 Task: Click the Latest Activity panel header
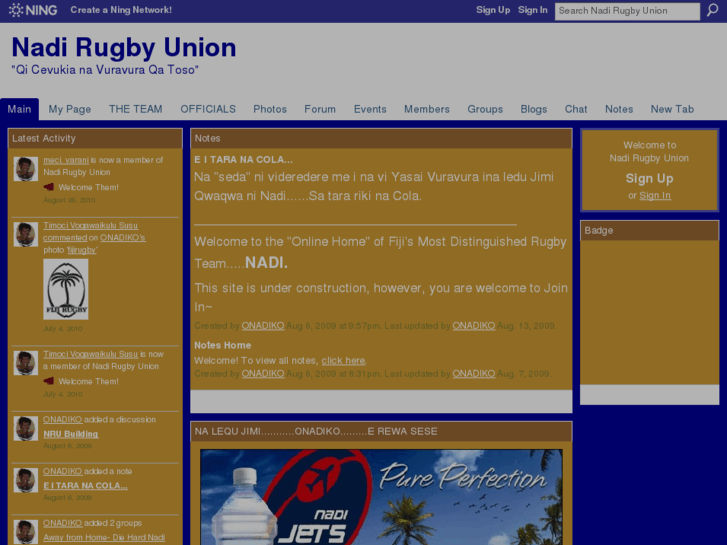(95, 138)
